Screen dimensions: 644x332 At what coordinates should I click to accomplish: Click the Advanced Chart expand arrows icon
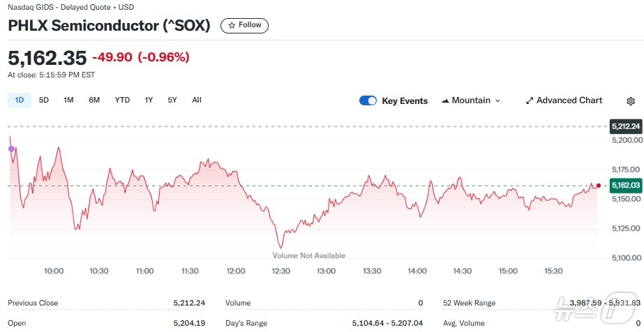[x=530, y=100]
